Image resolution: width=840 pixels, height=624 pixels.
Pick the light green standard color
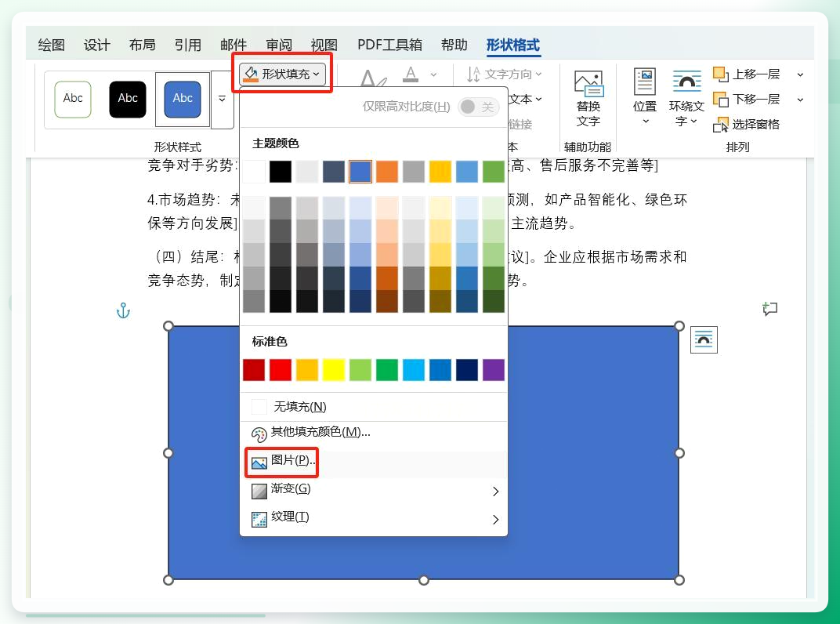click(360, 370)
